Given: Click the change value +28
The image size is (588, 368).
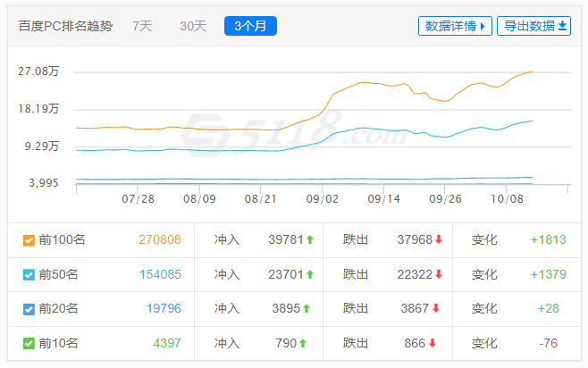Looking at the screenshot, I should tap(549, 308).
